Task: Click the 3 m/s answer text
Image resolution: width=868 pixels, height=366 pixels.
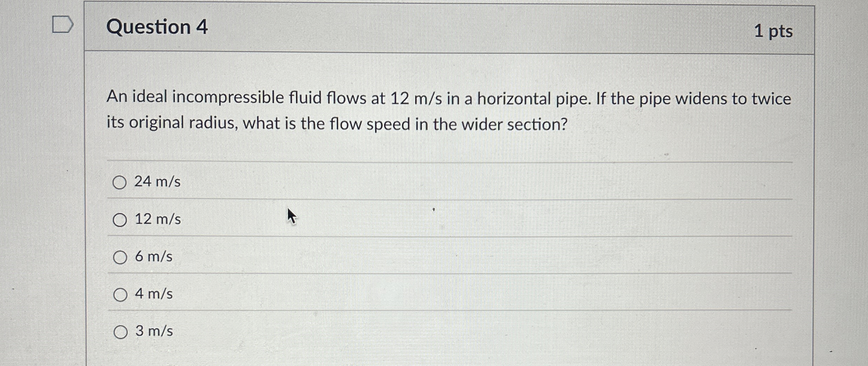Action: (153, 331)
